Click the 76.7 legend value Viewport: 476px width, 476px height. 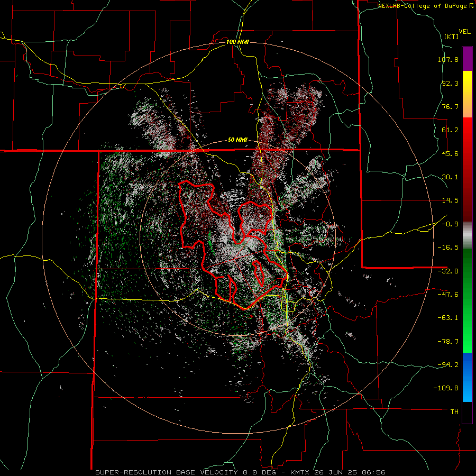(x=450, y=106)
